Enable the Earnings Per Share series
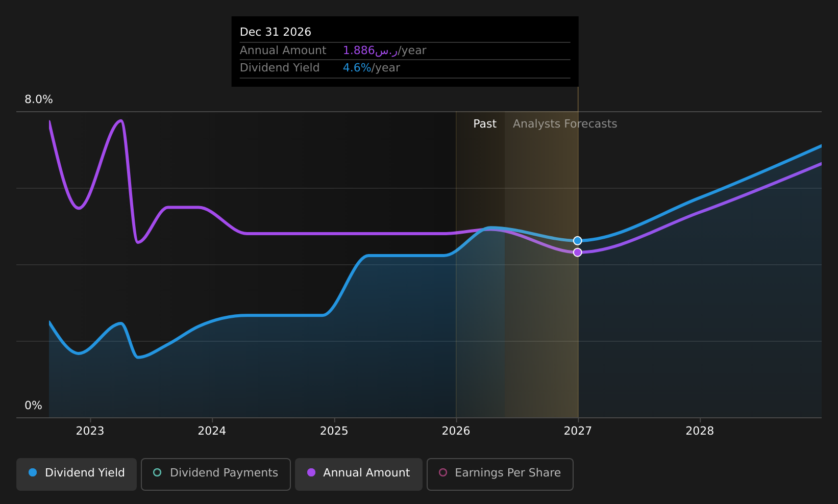This screenshot has width=838, height=504. (500, 474)
